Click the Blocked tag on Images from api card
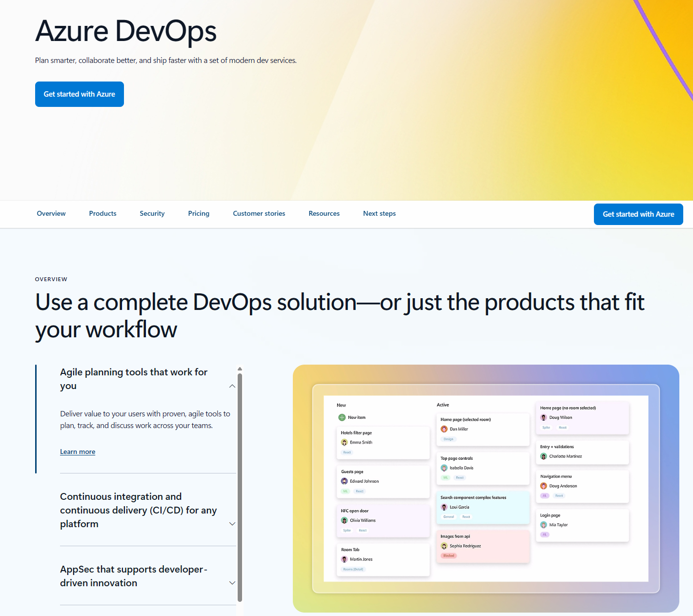 [x=449, y=555]
